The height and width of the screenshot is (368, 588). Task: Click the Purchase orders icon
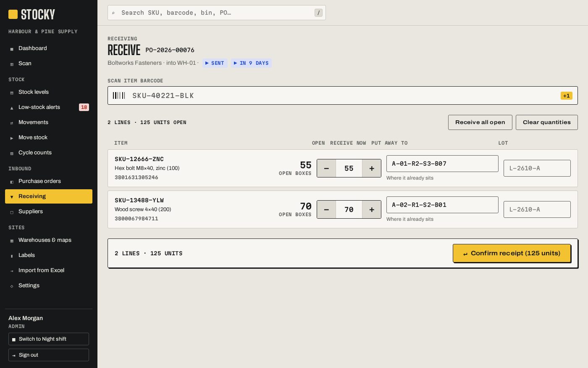pyautogui.click(x=12, y=182)
